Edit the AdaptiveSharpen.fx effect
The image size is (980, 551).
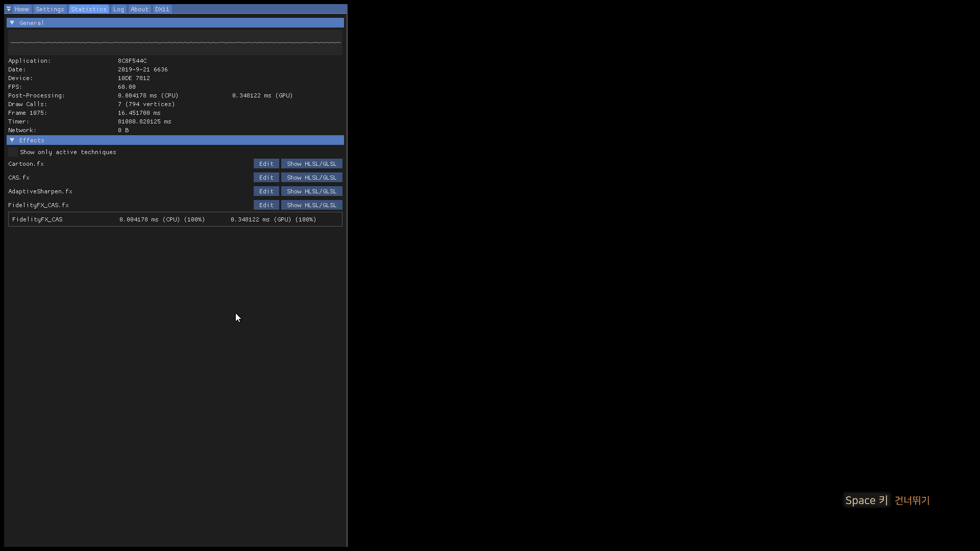click(x=266, y=191)
